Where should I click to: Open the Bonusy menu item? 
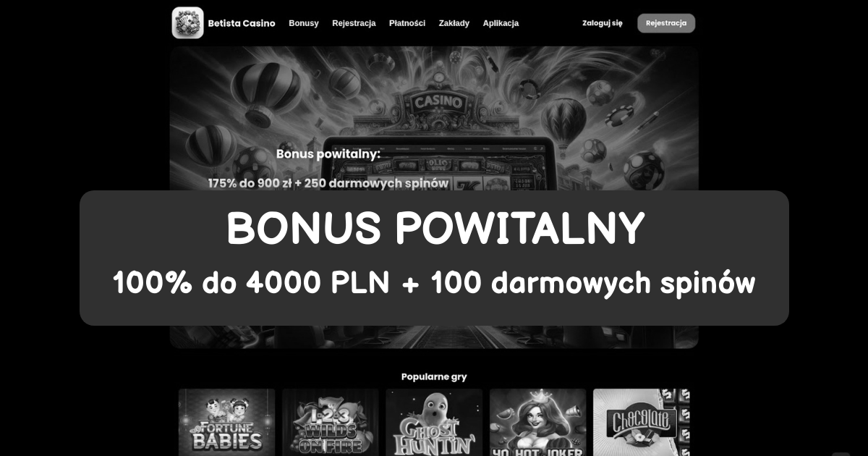tap(304, 23)
